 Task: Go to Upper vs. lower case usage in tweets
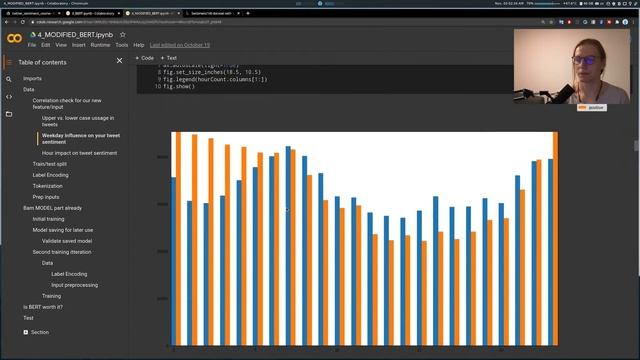pyautogui.click(x=78, y=121)
